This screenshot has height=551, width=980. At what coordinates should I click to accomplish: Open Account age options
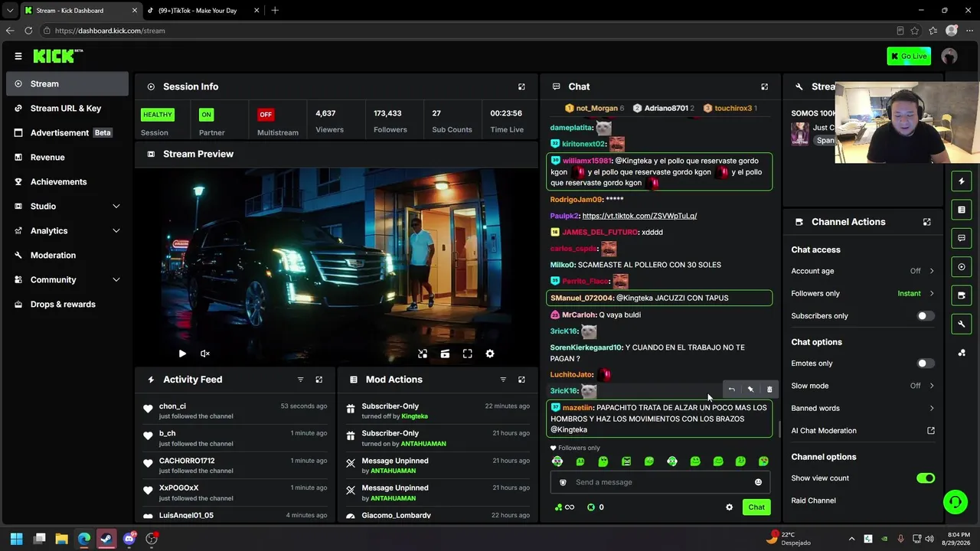[863, 271]
